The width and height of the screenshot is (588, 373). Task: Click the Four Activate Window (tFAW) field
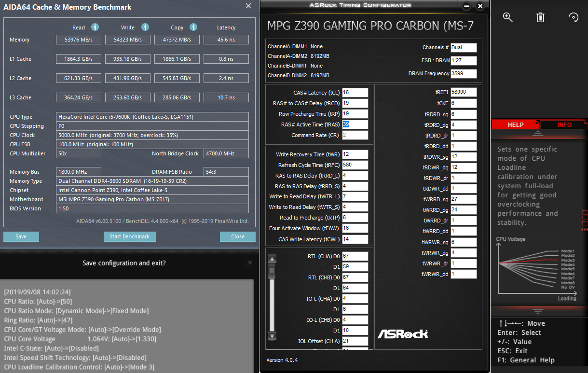tap(355, 228)
